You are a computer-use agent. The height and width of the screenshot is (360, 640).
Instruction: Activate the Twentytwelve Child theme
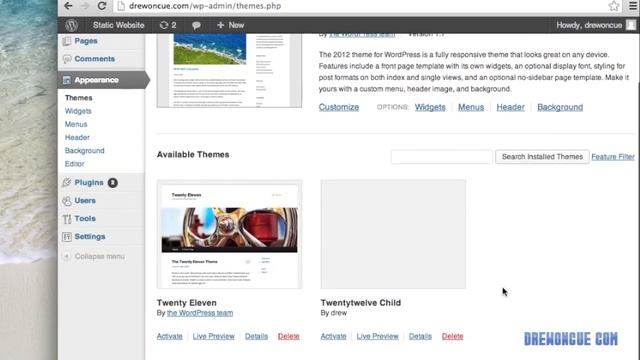[x=333, y=336]
